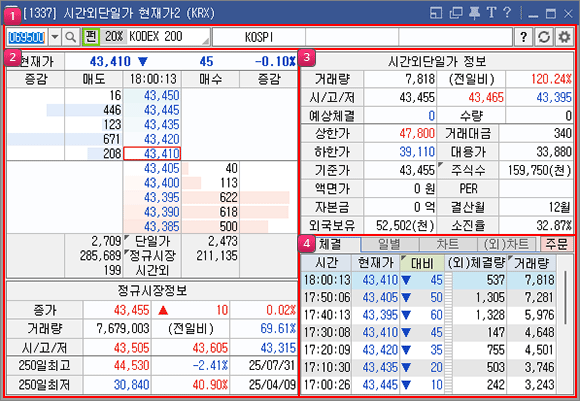Toggle the 단일가 order book row label

[152, 241]
